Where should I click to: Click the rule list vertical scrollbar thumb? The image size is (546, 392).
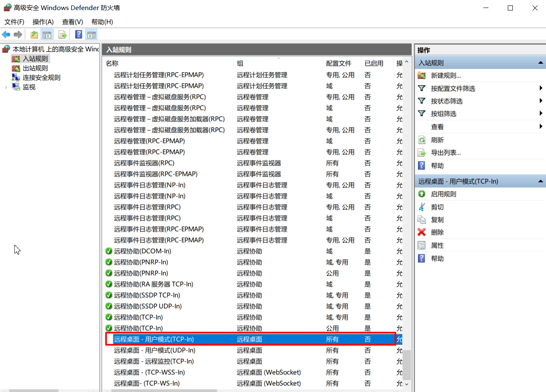(x=407, y=364)
